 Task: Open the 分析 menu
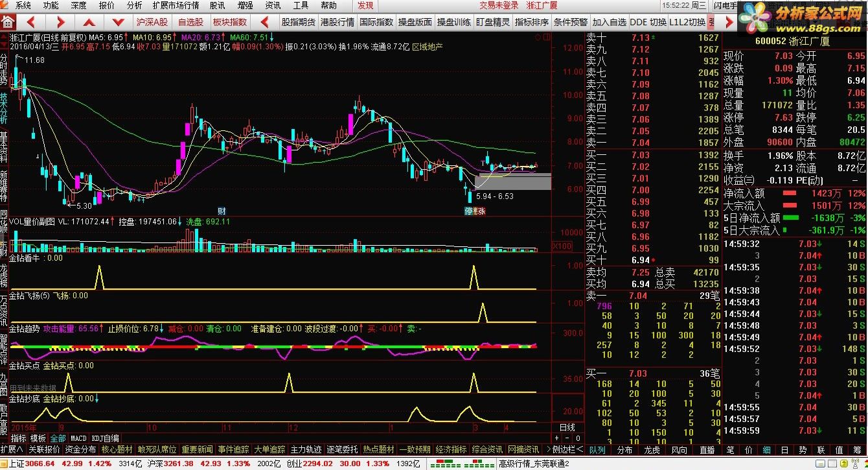pos(134,5)
